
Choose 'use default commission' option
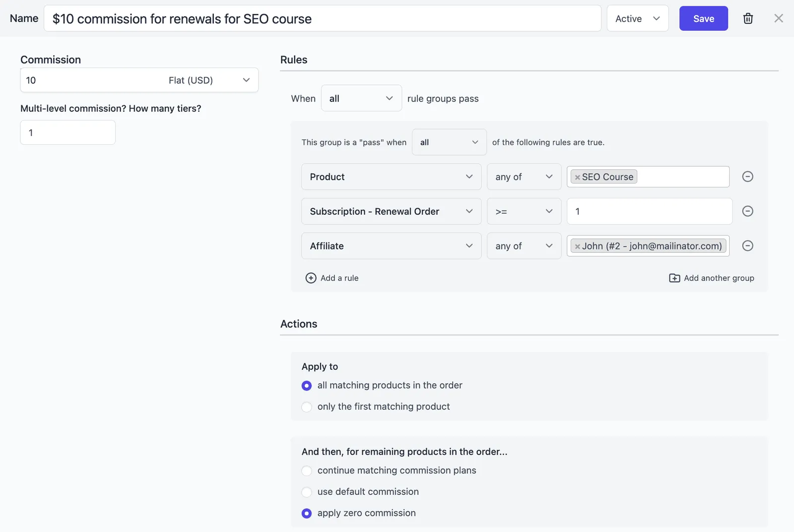[307, 492]
